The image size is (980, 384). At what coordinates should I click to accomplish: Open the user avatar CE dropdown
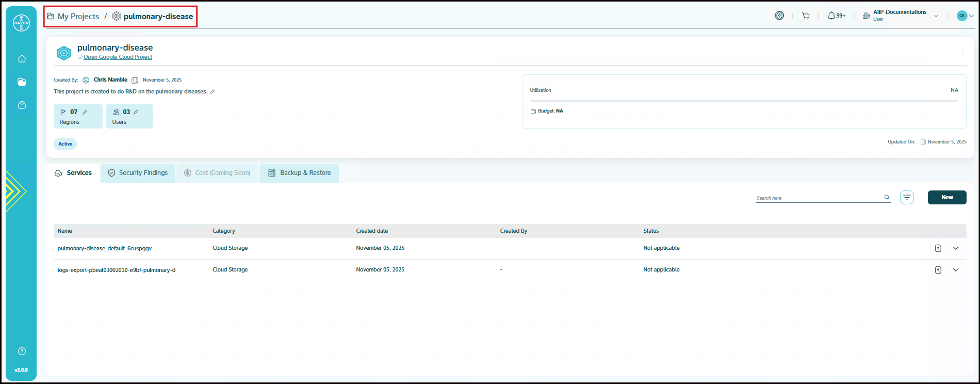click(x=965, y=16)
